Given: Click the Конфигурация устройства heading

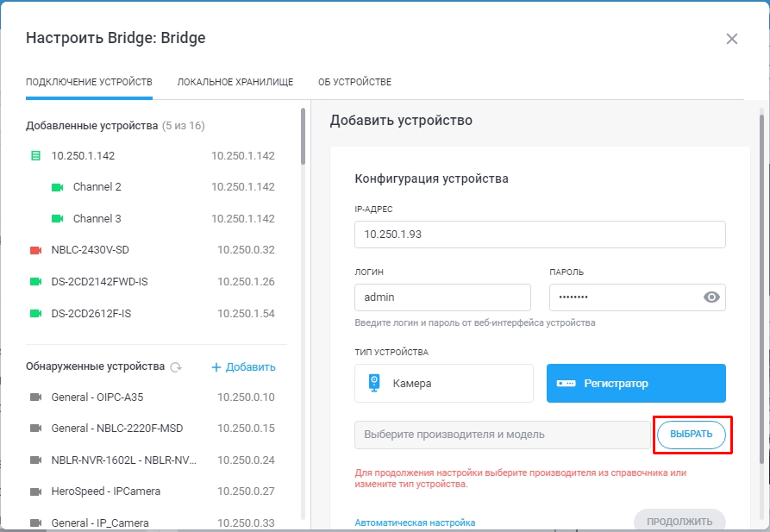Looking at the screenshot, I should 431,178.
